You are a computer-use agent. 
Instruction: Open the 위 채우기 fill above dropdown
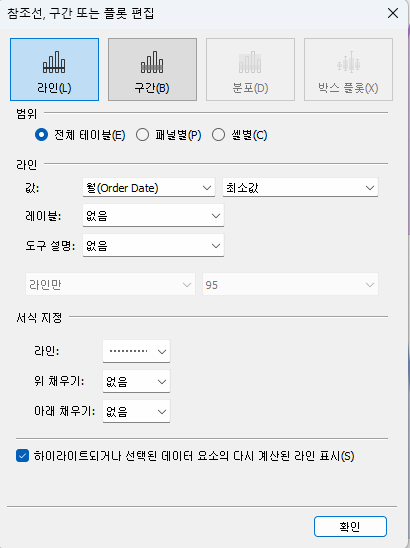[136, 381]
